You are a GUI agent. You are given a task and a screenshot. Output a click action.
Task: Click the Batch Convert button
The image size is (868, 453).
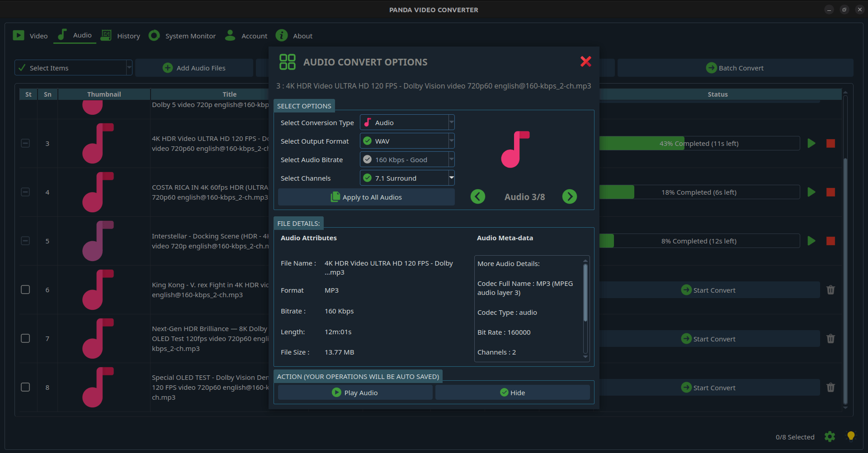tap(735, 68)
